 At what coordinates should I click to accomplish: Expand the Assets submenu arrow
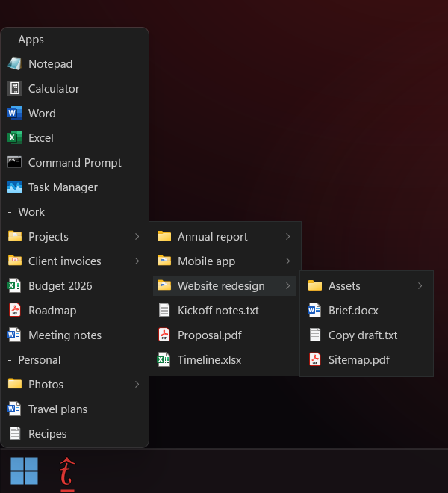(420, 285)
